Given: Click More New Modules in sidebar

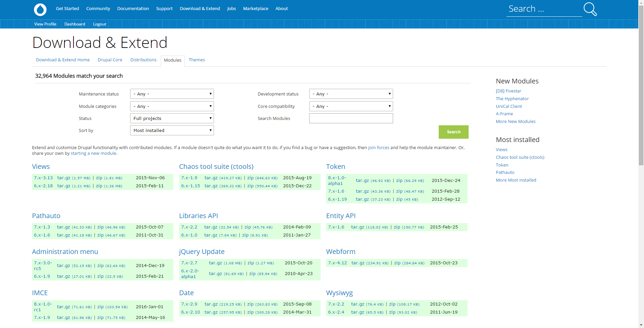Looking at the screenshot, I should coord(516,121).
